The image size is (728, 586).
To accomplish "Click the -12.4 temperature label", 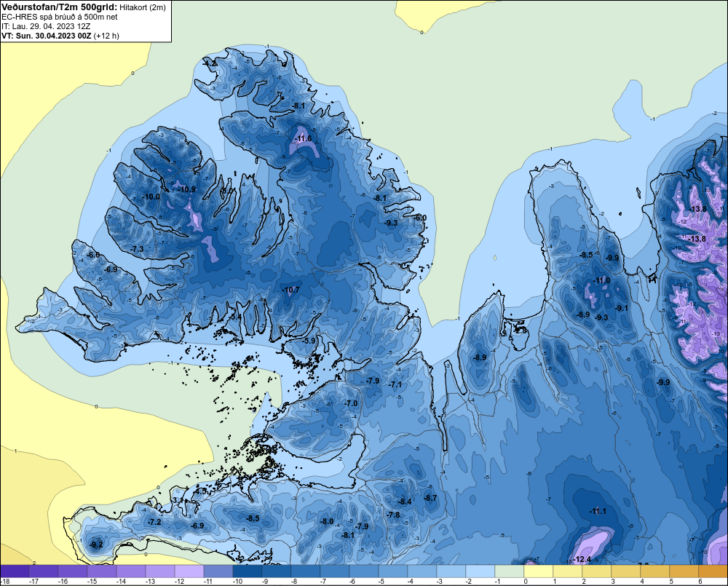I will coord(582,560).
